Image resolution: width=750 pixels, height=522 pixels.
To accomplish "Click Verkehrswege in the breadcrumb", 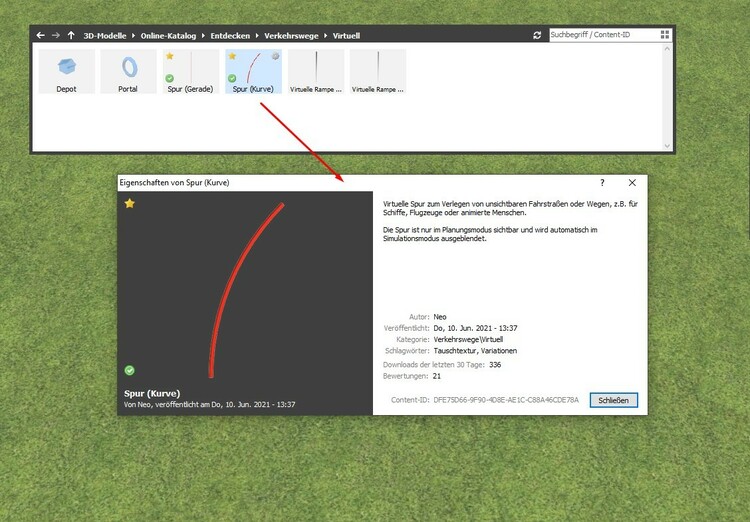I will [x=291, y=36].
